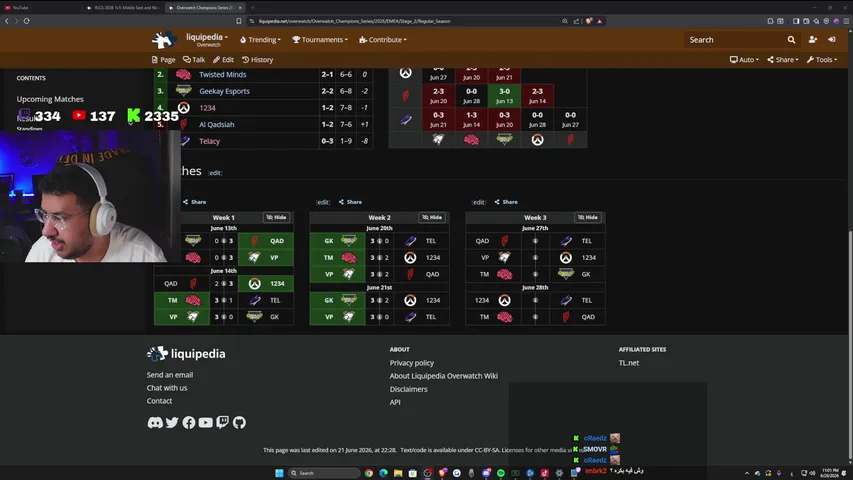Go back with browser back arrow
The height and width of the screenshot is (480, 853).
pyautogui.click(x=7, y=21)
